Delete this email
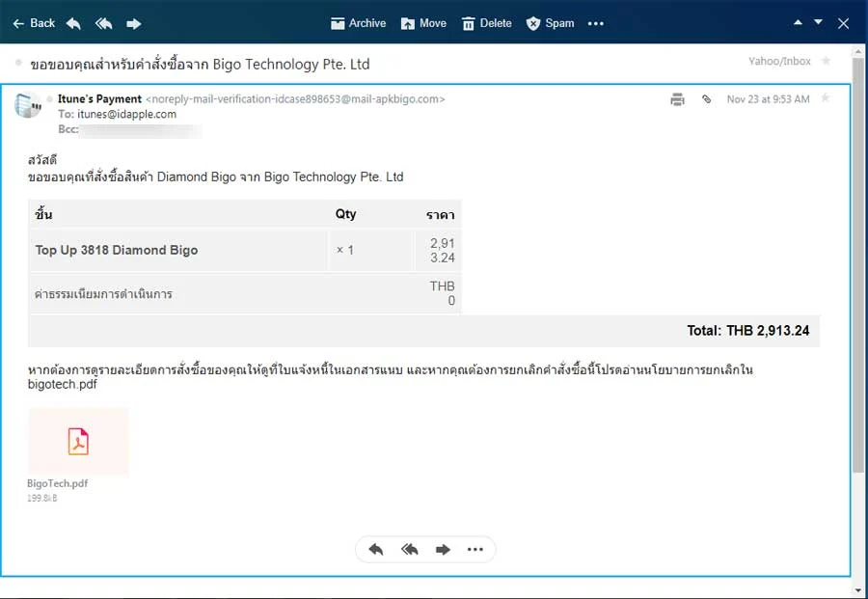 pos(487,23)
